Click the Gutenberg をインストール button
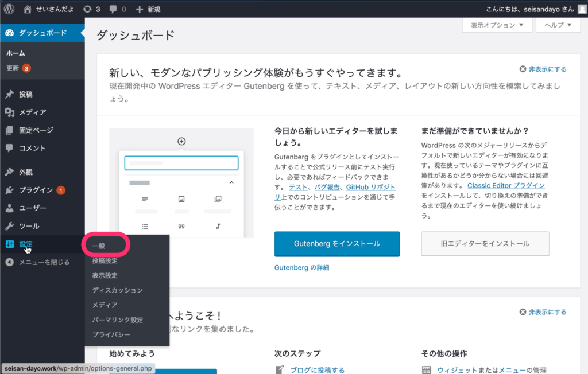Image resolution: width=588 pixels, height=374 pixels. [x=336, y=243]
